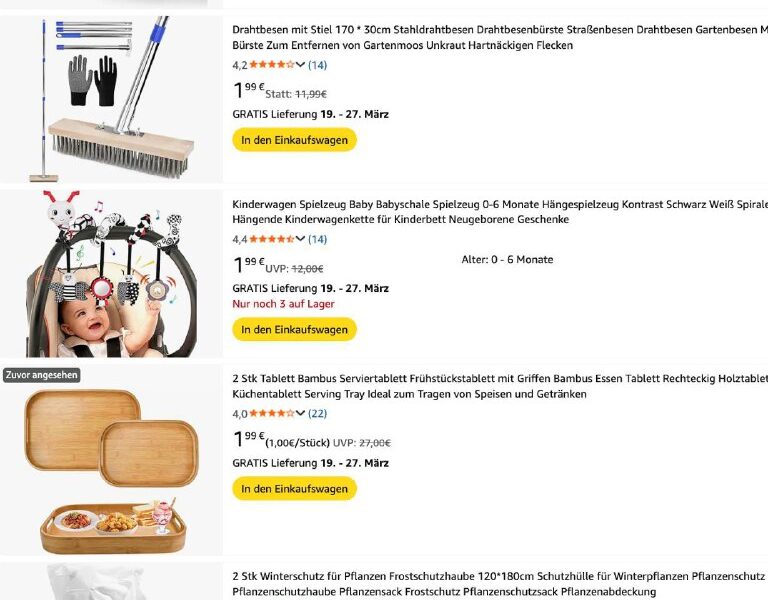The image size is (768, 600).
Task: Click the 1,99 € price of the bamboo tray
Action: pos(248,439)
